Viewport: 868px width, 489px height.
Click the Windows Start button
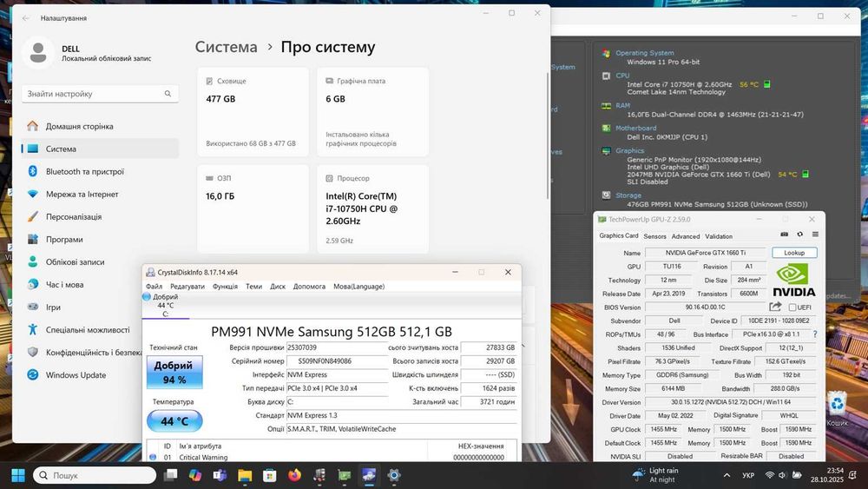18,475
